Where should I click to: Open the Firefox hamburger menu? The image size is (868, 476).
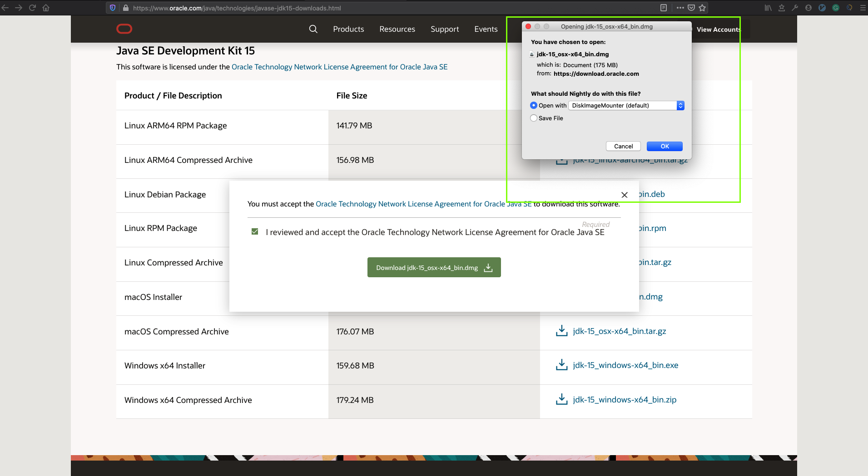tap(863, 8)
